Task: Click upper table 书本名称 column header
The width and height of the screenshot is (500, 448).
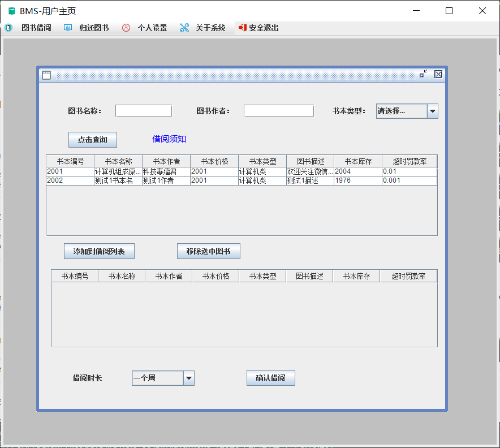Action: pos(118,161)
